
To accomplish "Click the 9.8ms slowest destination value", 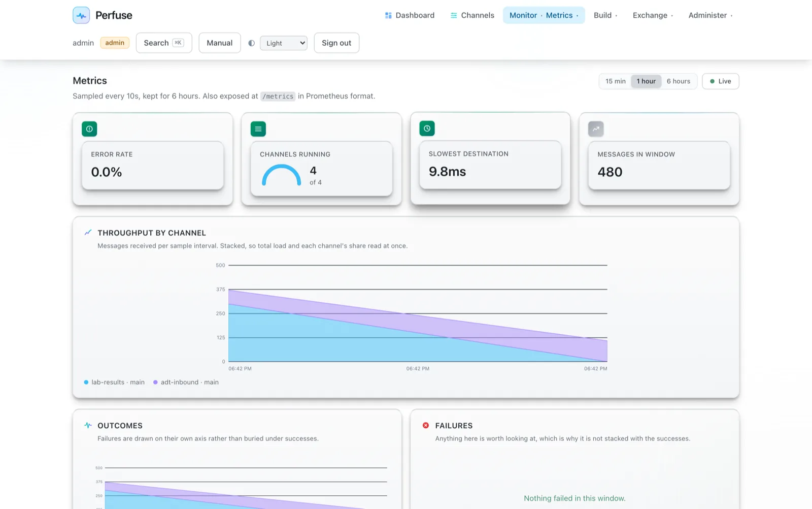I will pyautogui.click(x=447, y=172).
